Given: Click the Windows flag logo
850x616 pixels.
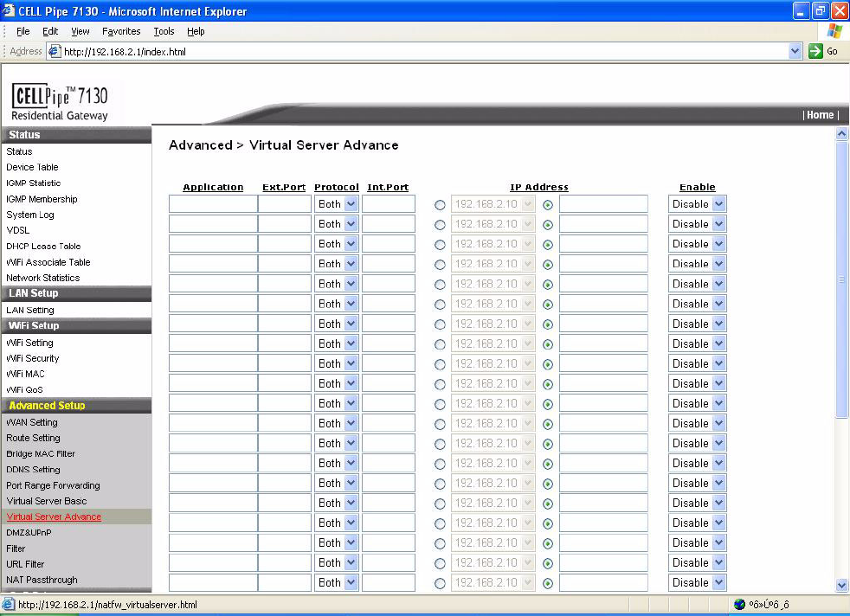Looking at the screenshot, I should (834, 31).
